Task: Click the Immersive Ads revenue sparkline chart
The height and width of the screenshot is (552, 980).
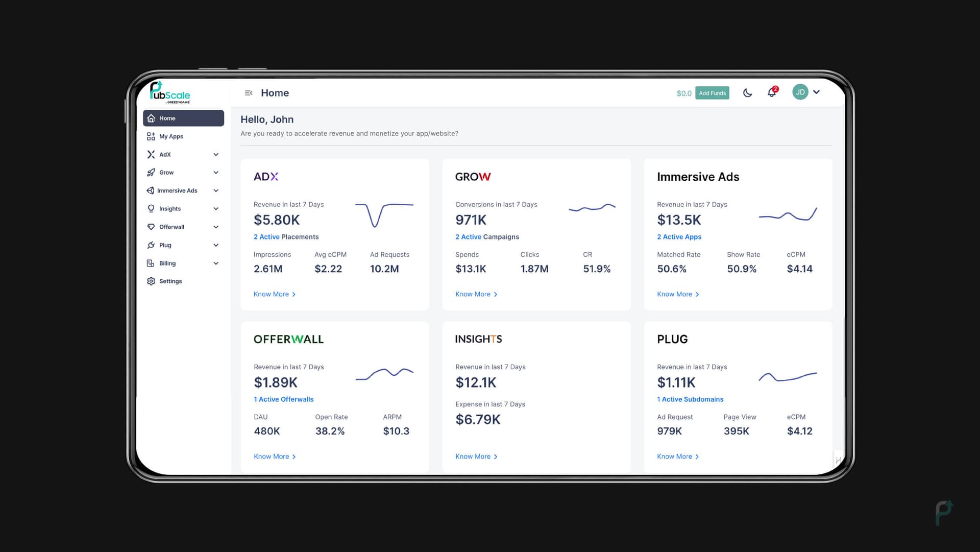Action: pyautogui.click(x=788, y=214)
